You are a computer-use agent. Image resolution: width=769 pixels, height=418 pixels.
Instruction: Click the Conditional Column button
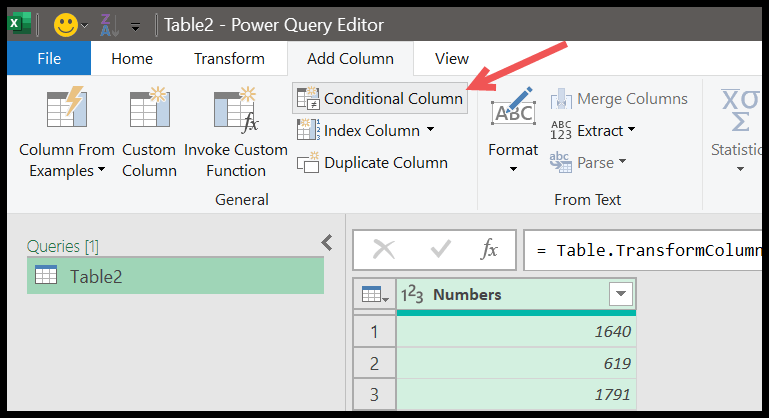click(380, 99)
